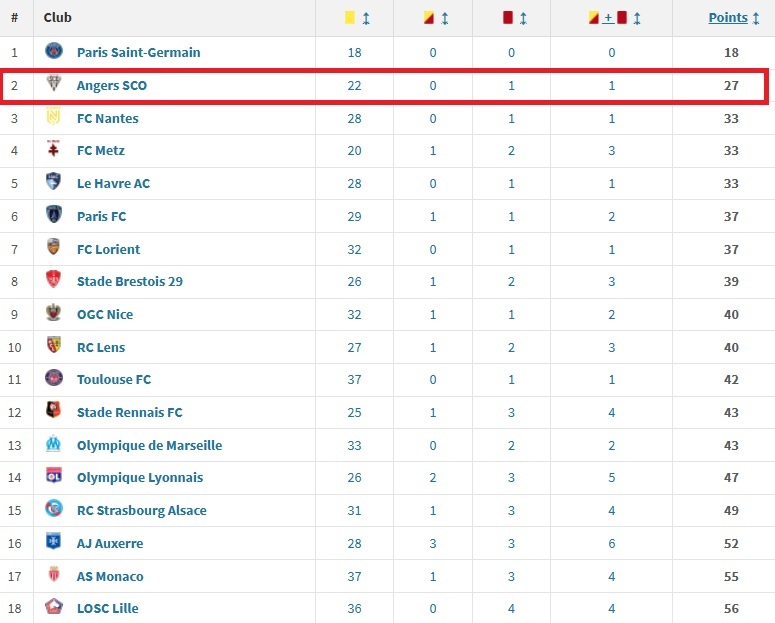Click the Paris Saint-Germain club crest
This screenshot has height=623, width=775.
tap(54, 52)
